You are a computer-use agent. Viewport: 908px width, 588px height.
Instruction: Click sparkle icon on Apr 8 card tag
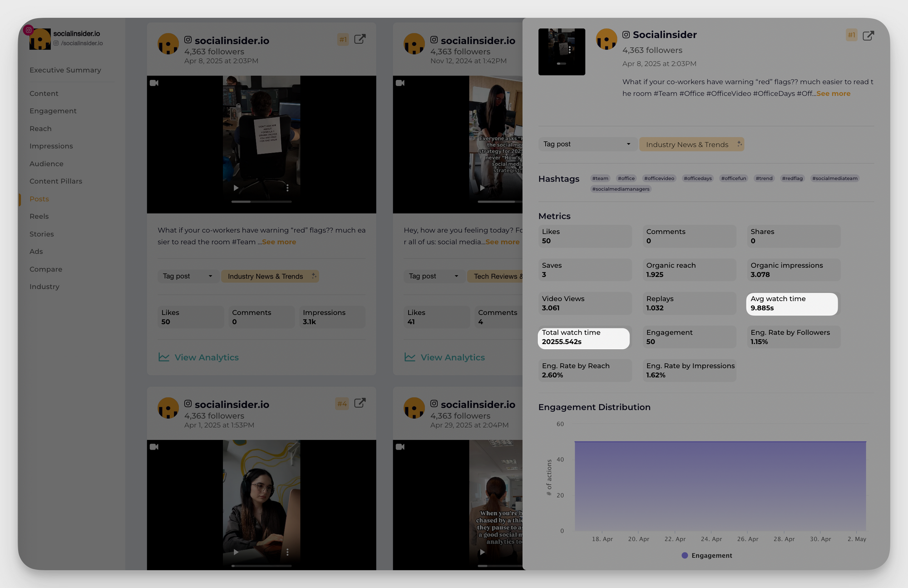314,276
